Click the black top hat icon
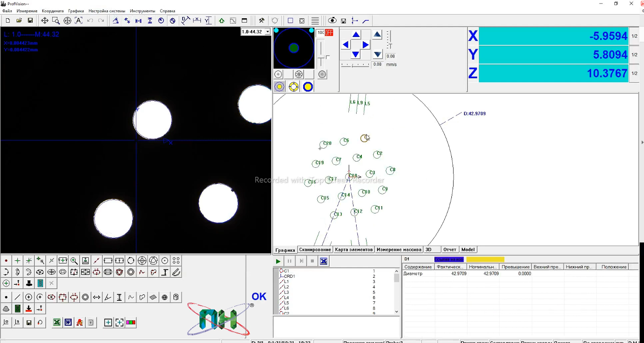This screenshot has height=343, width=644. (29, 283)
